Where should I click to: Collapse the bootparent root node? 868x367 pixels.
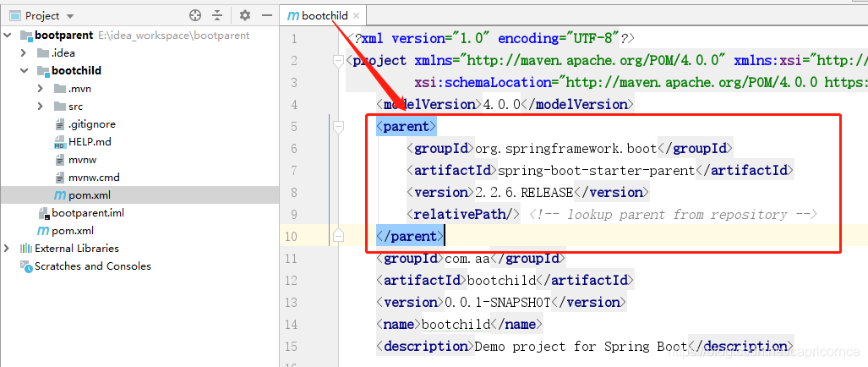click(x=8, y=36)
